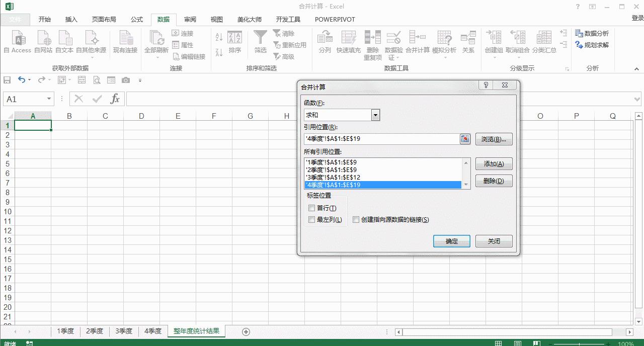644x346 pixels.
Task: Open the 函数 dropdown showing 求和
Action: [x=375, y=115]
